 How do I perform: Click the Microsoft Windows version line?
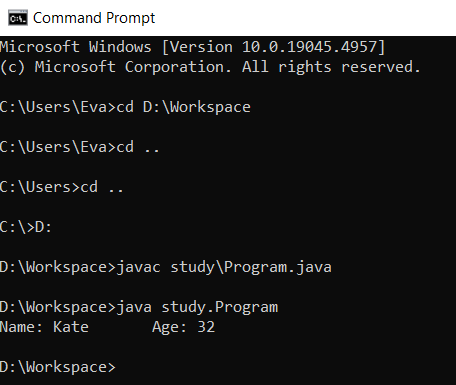[x=193, y=47]
